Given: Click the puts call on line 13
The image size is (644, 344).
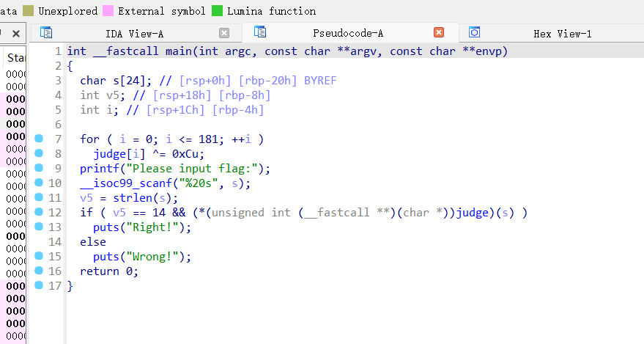Looking at the screenshot, I should click(x=106, y=227).
